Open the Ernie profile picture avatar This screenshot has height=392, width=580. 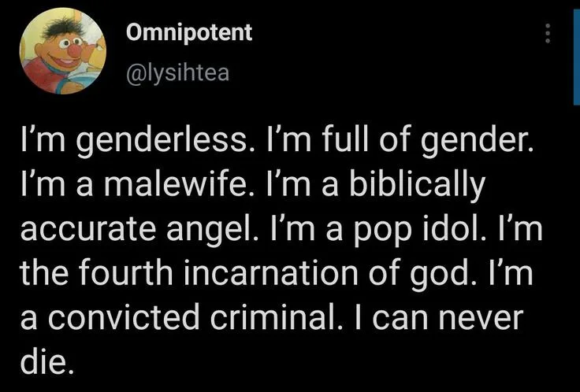(x=63, y=51)
